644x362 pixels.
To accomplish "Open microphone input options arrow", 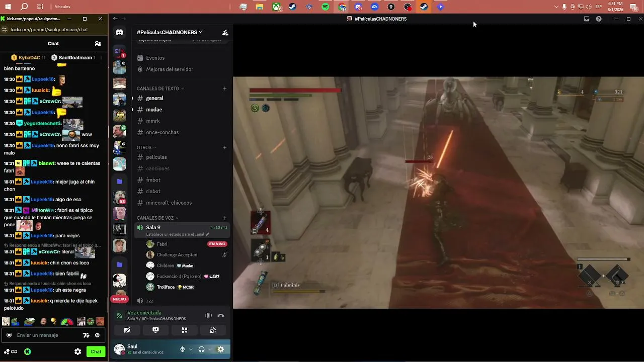I will (191, 349).
